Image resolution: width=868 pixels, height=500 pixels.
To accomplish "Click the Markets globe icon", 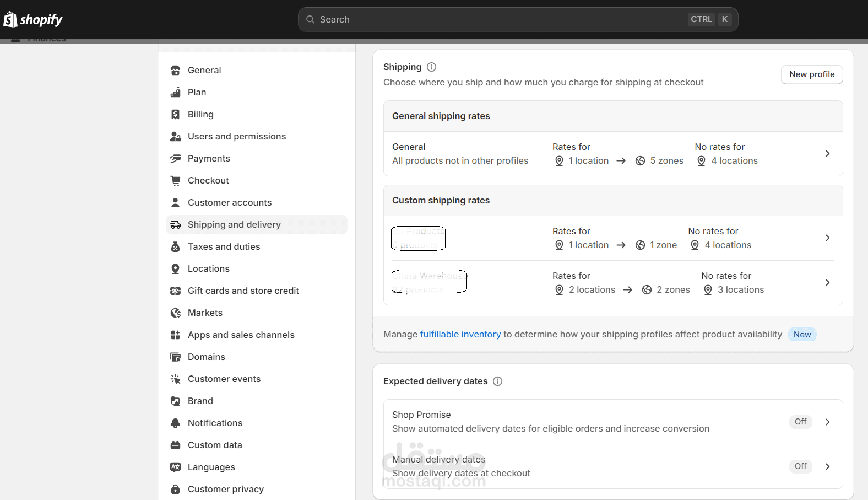I will click(x=176, y=313).
